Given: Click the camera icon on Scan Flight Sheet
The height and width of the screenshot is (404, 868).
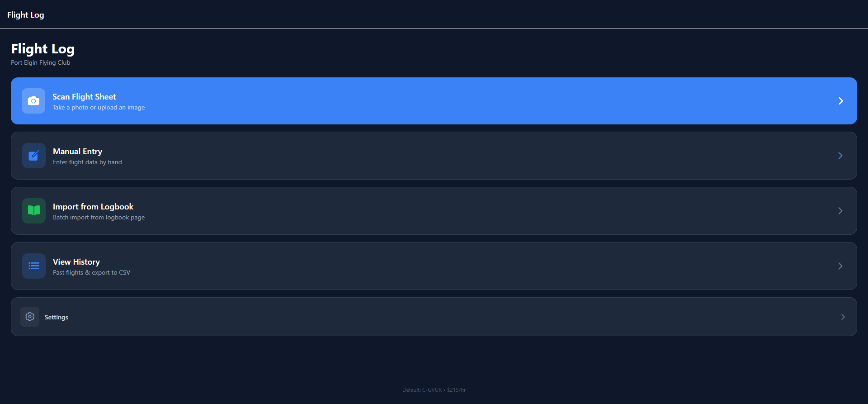Looking at the screenshot, I should point(33,101).
